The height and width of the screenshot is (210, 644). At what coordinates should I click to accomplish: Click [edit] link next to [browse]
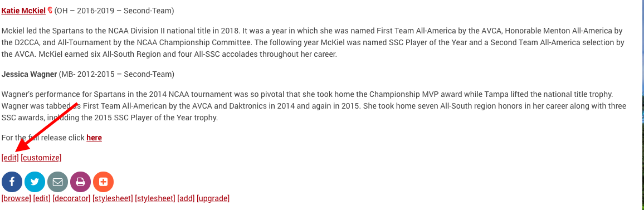tap(42, 198)
